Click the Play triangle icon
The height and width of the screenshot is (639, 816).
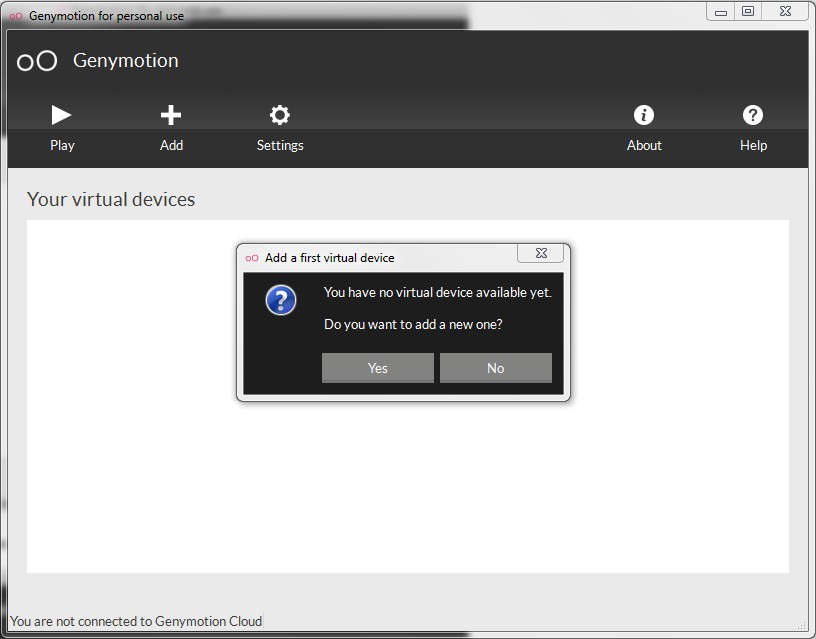pos(61,115)
